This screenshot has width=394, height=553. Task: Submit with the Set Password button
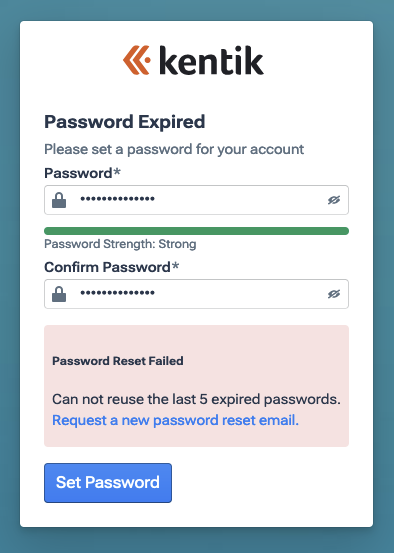pyautogui.click(x=108, y=483)
